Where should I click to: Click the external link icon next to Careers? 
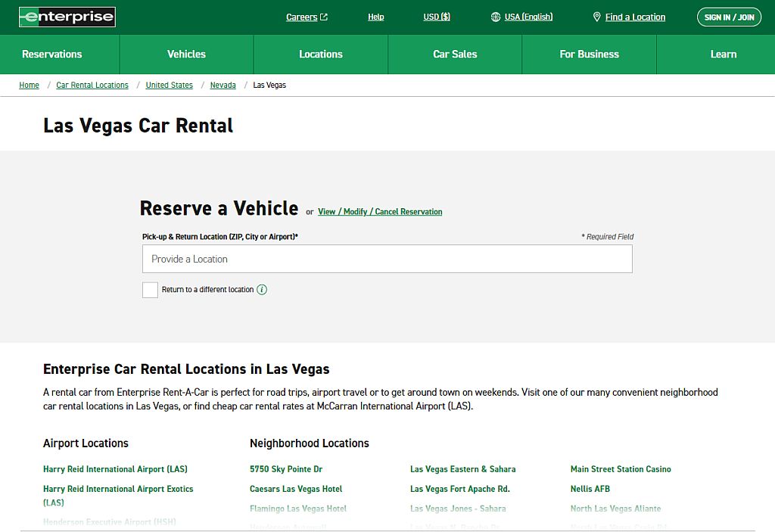325,17
